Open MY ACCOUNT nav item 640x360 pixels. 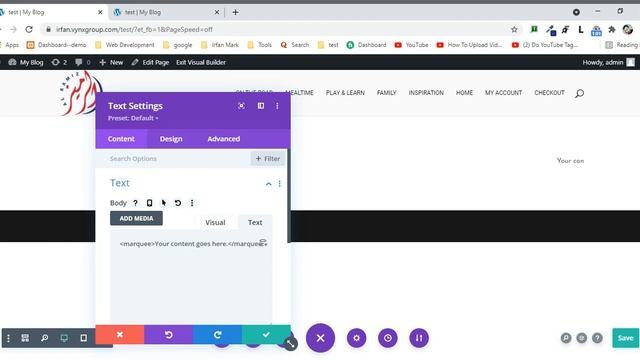(x=504, y=93)
